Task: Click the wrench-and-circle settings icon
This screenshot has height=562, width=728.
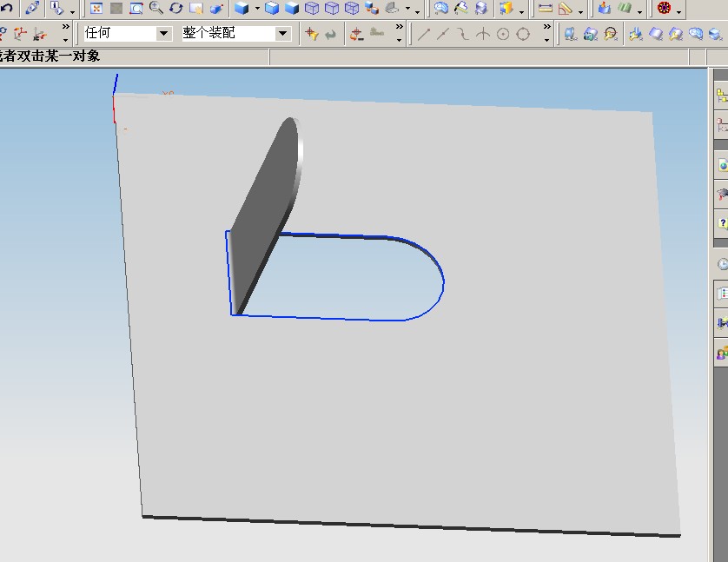Action: point(610,33)
